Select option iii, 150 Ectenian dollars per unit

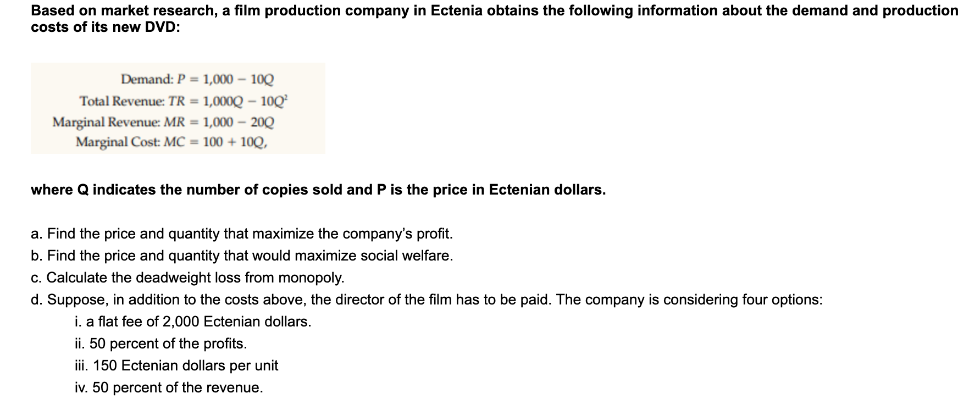pos(176,366)
